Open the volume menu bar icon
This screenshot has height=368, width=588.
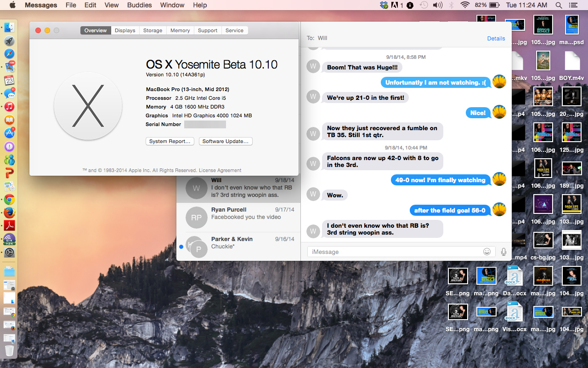pyautogui.click(x=437, y=5)
